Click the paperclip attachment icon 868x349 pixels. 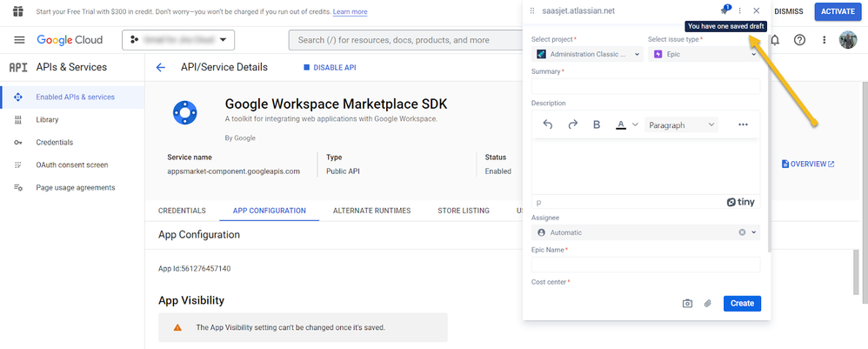click(707, 303)
